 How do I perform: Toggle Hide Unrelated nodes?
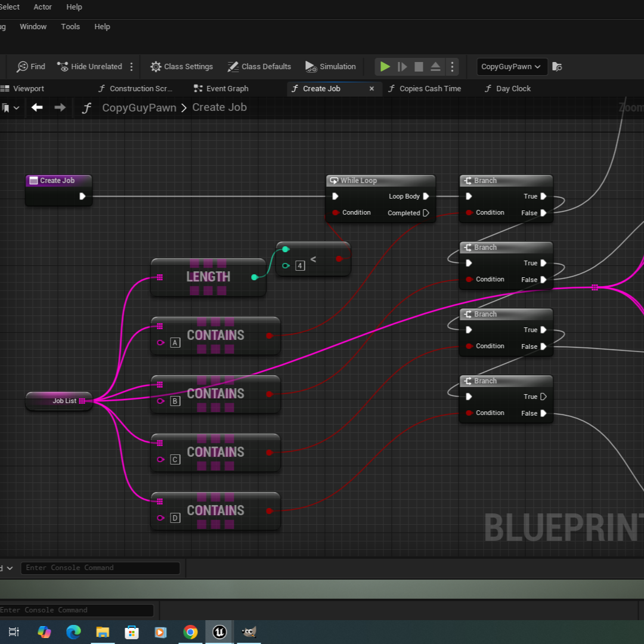[x=90, y=67]
